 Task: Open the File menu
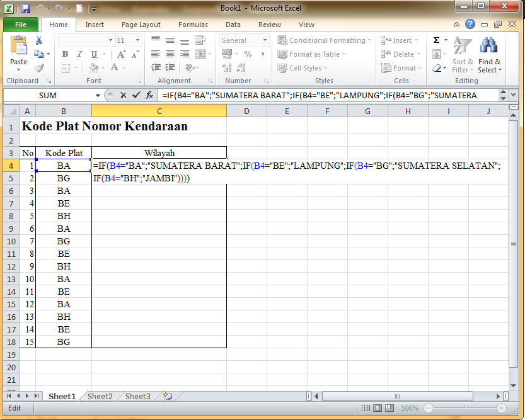pos(20,24)
